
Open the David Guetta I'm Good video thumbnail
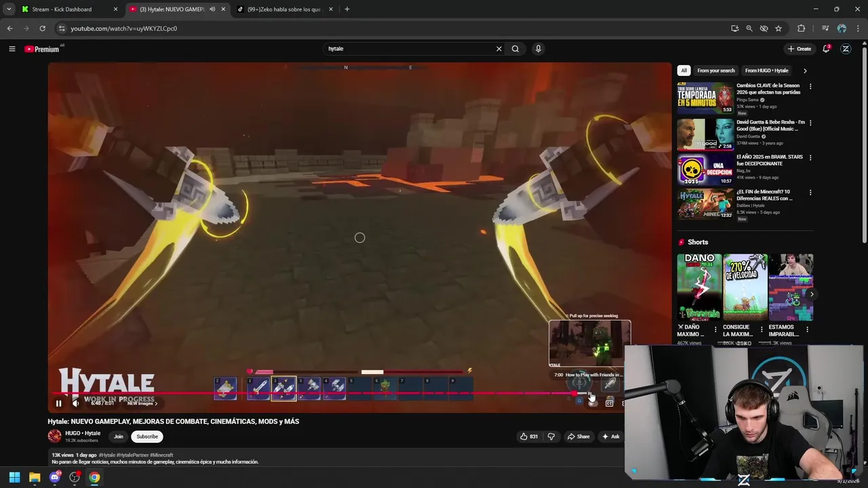(x=705, y=134)
